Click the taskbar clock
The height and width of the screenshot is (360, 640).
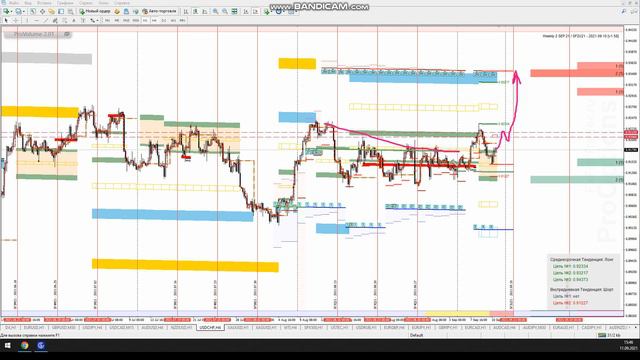click(x=628, y=345)
